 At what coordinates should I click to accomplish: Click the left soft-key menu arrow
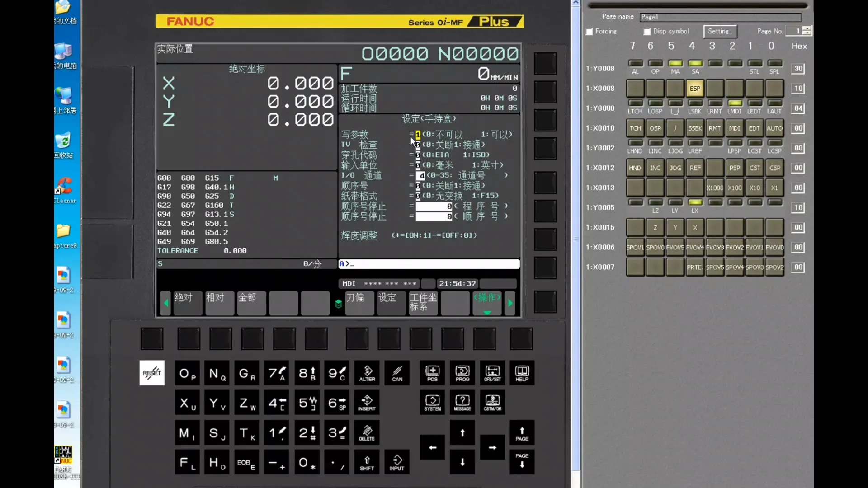click(165, 303)
